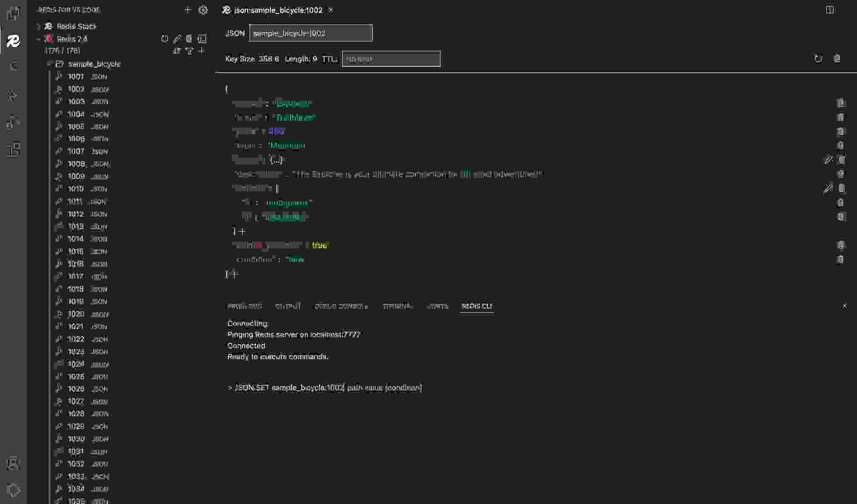Viewport: 857px width, 504px height.
Task: Switch to the Terminal panel tab
Action: (397, 306)
